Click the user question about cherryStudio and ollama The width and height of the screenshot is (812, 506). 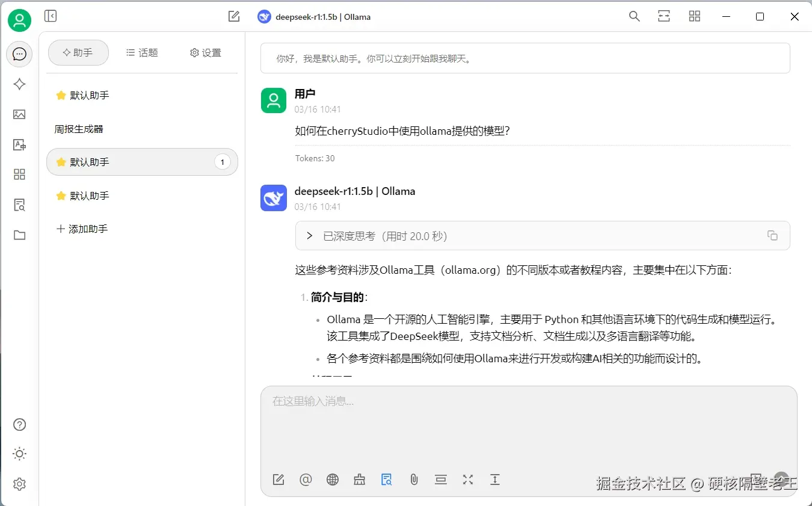[403, 131]
